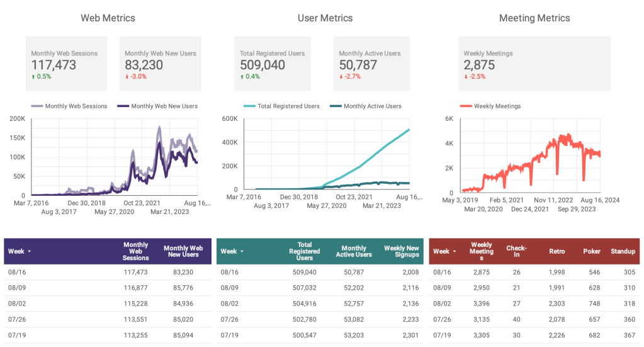The image size is (644, 347).
Task: Click the red down arrow under Monthly Web New Users
Action: point(127,77)
